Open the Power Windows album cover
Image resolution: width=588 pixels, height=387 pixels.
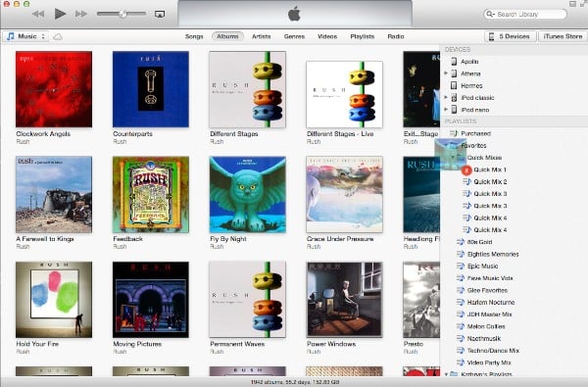tap(344, 300)
